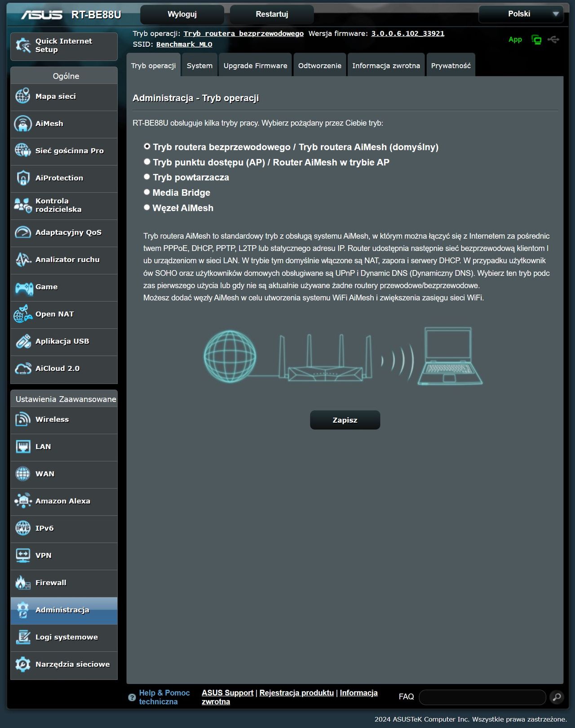The width and height of the screenshot is (575, 728).
Task: Click the Sieć gościnna Pro icon
Action: click(x=22, y=150)
